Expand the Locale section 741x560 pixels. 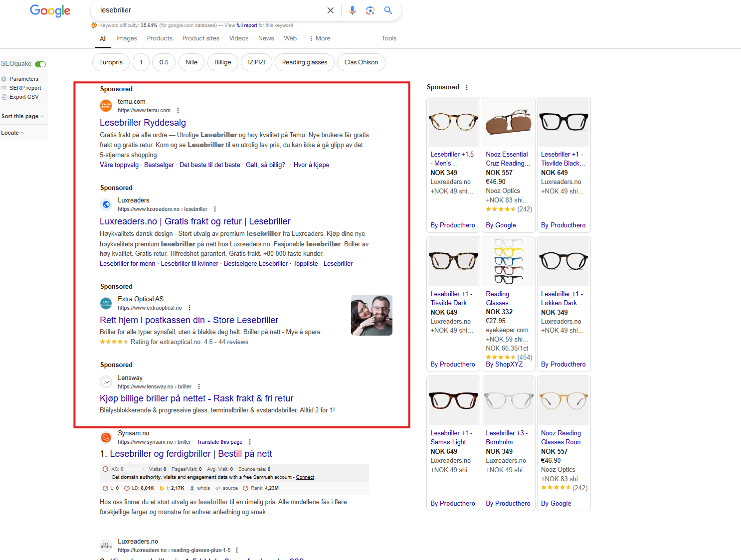point(12,133)
